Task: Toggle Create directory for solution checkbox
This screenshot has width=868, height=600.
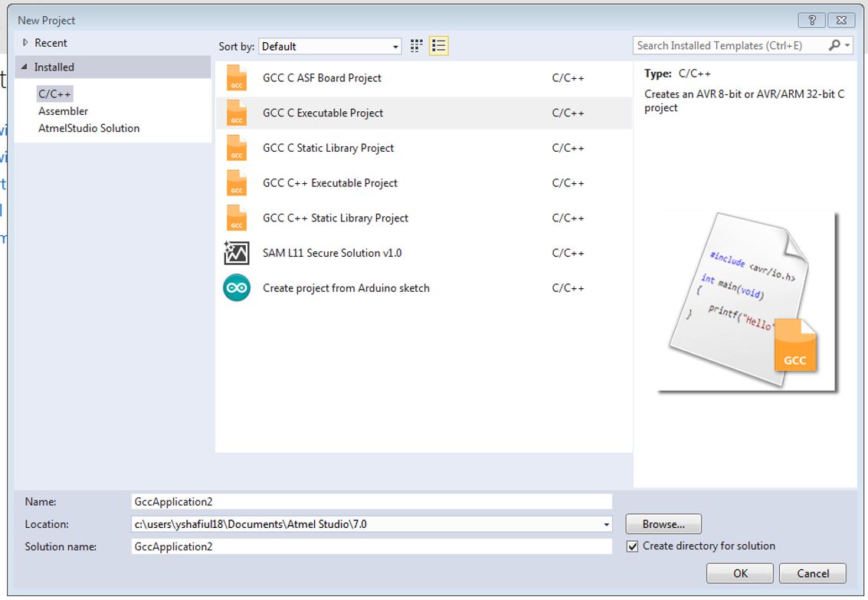Action: tap(632, 546)
